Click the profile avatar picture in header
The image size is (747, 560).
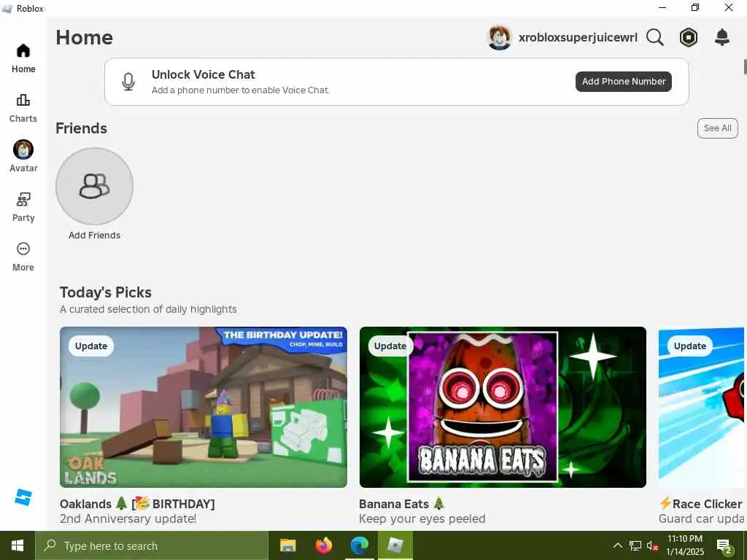(x=499, y=38)
